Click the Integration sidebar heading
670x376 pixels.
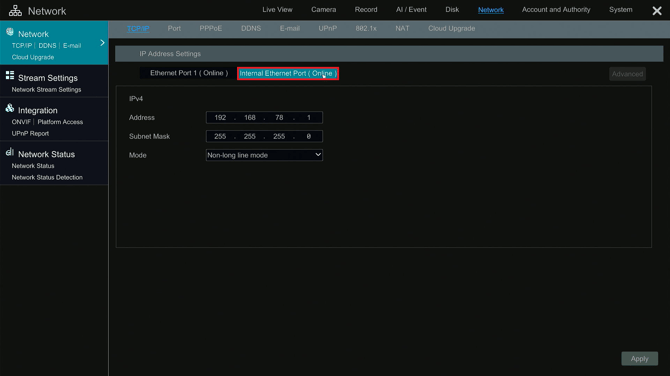coord(38,110)
